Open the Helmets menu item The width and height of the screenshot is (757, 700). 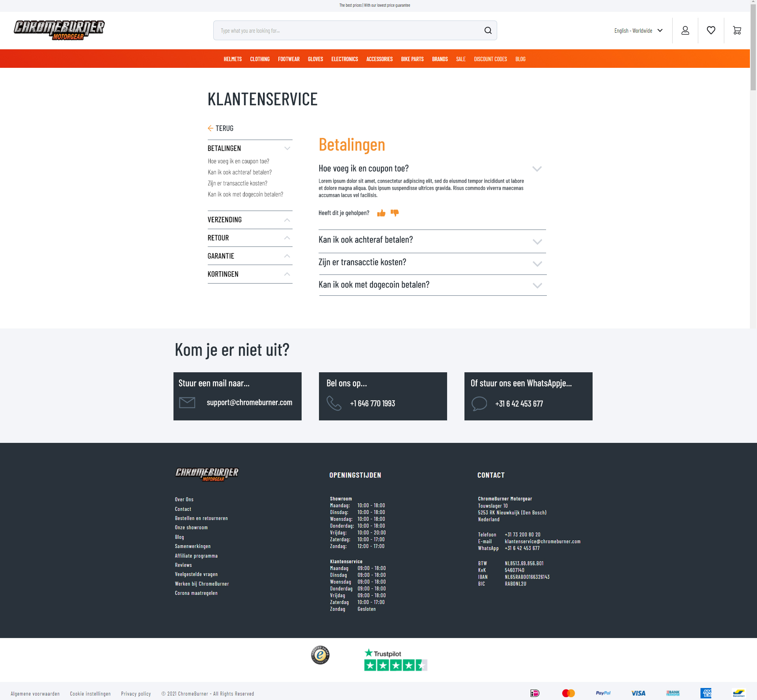233,59
